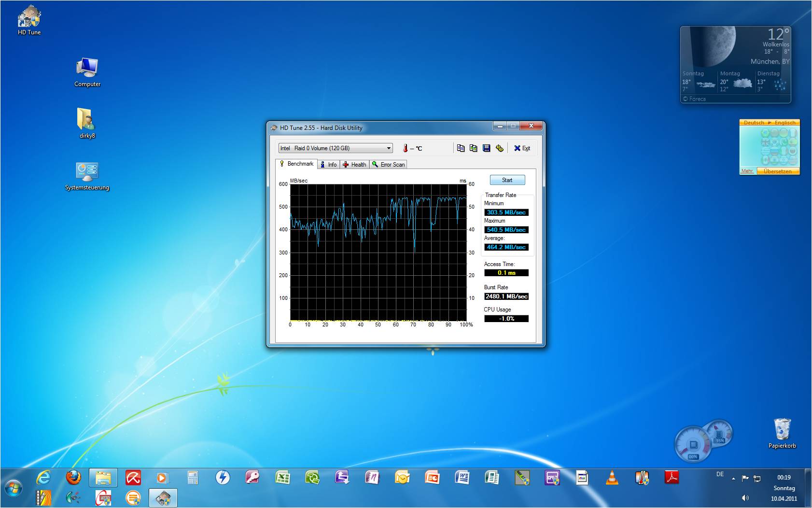
Task: Show hidden system tray icons
Action: point(733,479)
